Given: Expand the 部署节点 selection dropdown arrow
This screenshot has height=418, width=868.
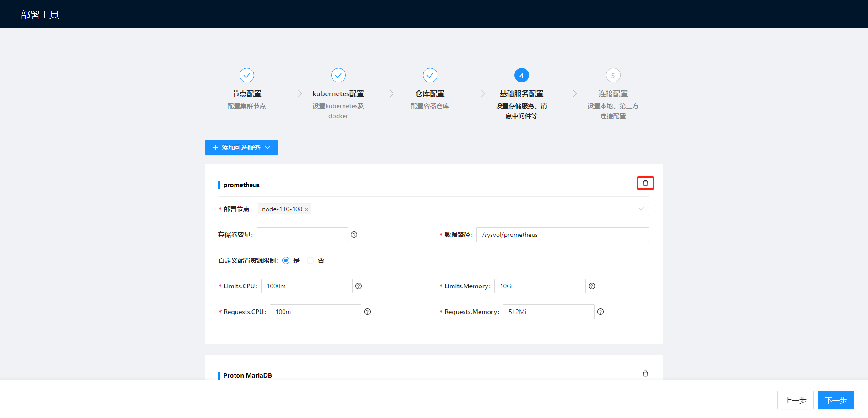Looking at the screenshot, I should point(641,209).
